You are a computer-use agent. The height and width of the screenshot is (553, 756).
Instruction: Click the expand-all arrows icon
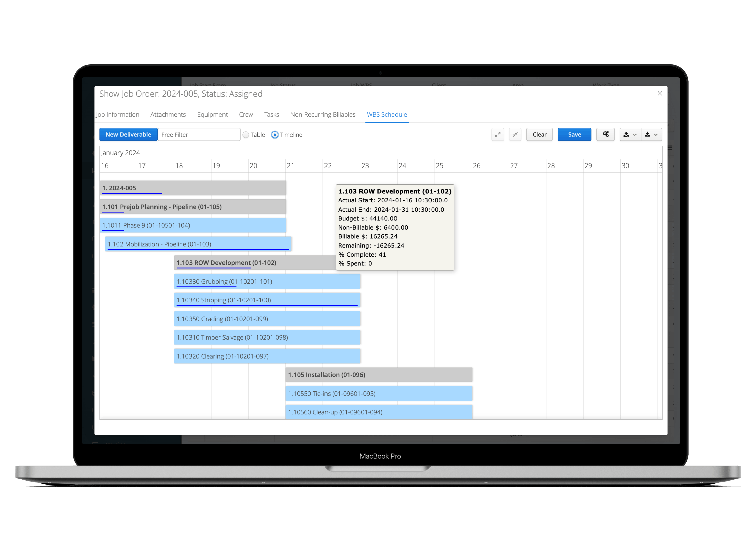point(497,135)
